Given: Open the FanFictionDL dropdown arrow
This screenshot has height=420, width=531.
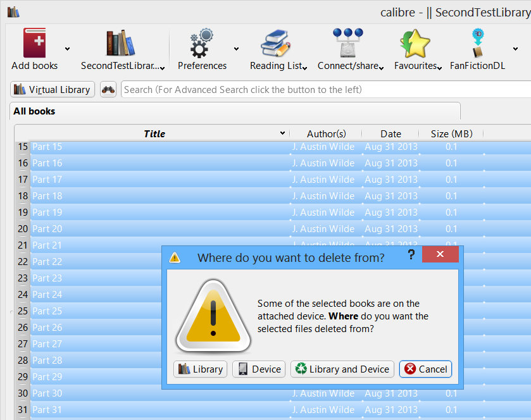Looking at the screenshot, I should (515, 49).
